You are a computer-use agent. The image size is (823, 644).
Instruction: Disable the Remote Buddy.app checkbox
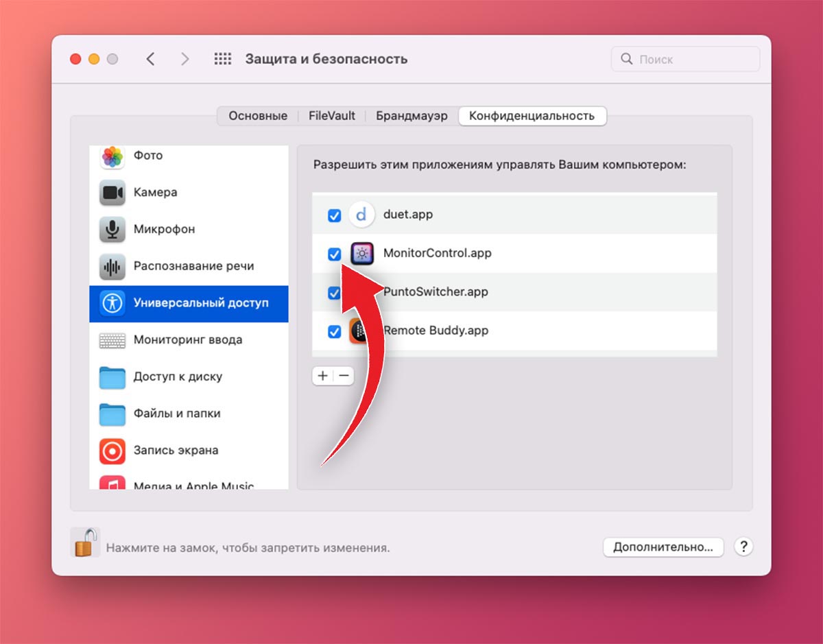[334, 332]
